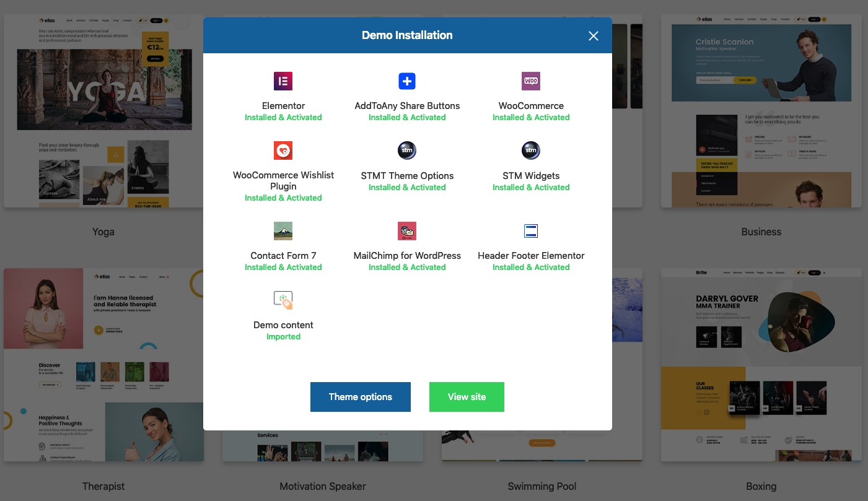The height and width of the screenshot is (501, 868).
Task: Click the STMT Theme Options icon
Action: click(407, 150)
